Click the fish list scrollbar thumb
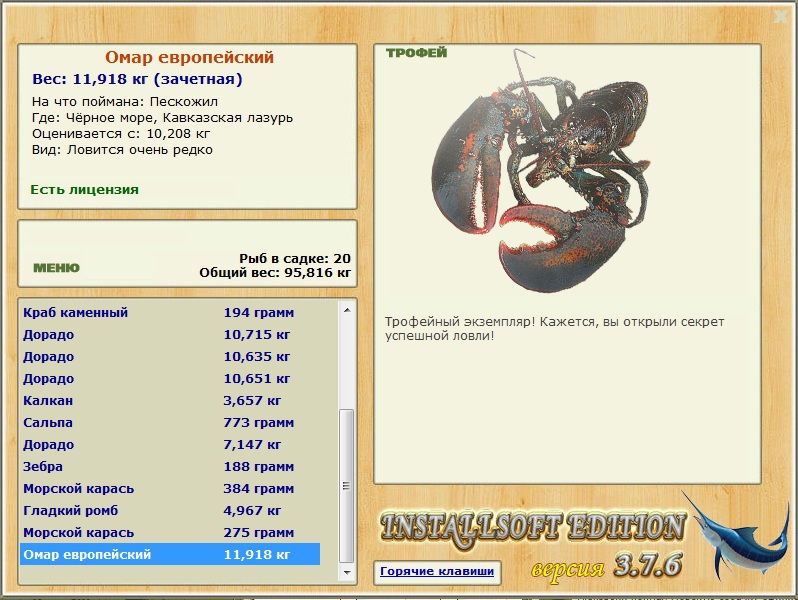 coord(347,486)
